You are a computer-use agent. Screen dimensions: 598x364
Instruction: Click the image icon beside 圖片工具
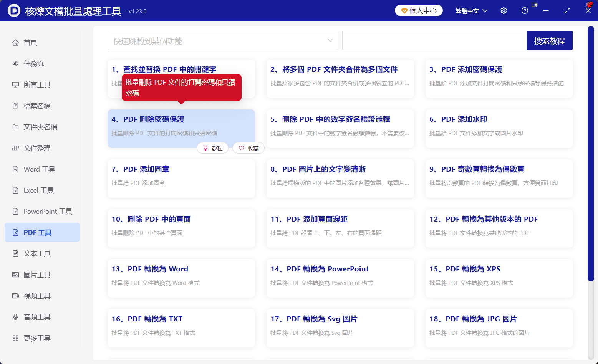coord(15,275)
